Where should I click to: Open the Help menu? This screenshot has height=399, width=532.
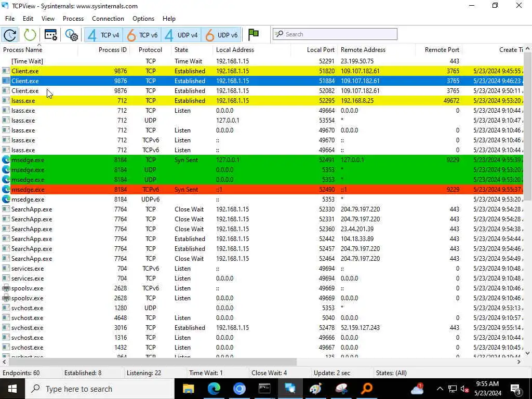[169, 19]
